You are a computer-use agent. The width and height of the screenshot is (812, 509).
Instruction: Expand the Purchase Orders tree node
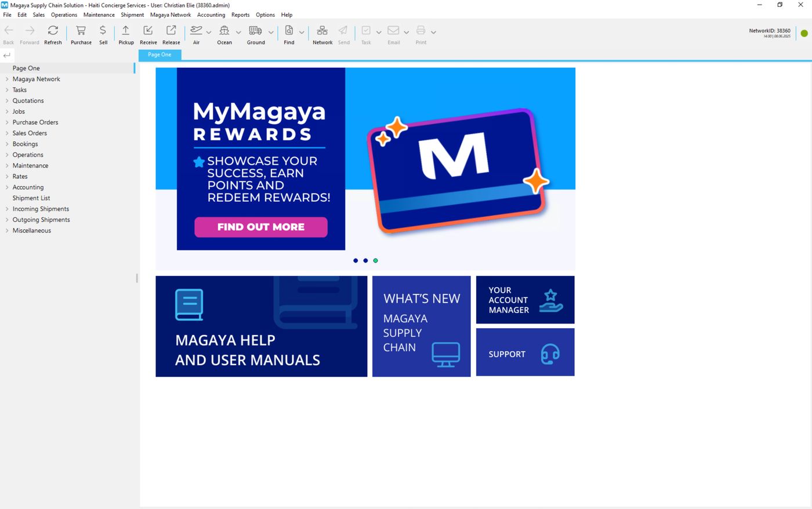(7, 122)
